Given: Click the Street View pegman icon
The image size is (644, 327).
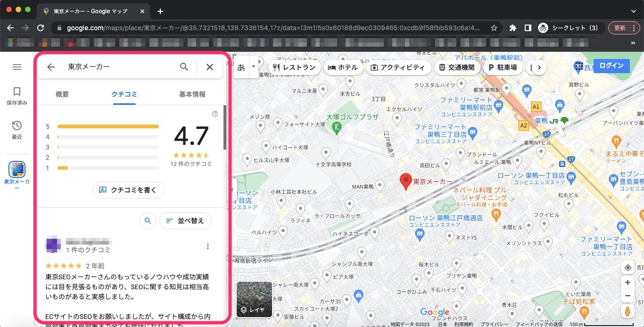Looking at the screenshot, I should (627, 312).
